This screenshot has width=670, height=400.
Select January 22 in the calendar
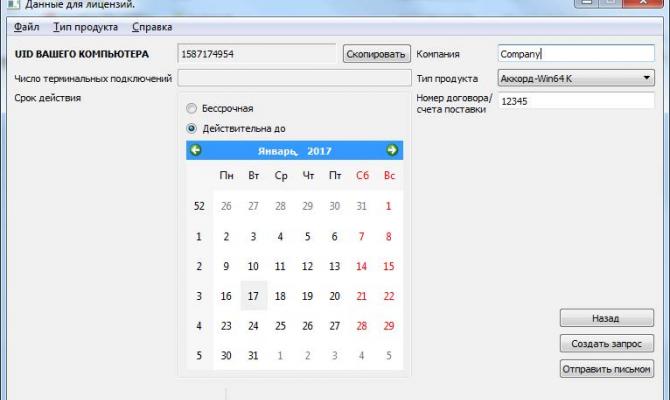click(388, 296)
